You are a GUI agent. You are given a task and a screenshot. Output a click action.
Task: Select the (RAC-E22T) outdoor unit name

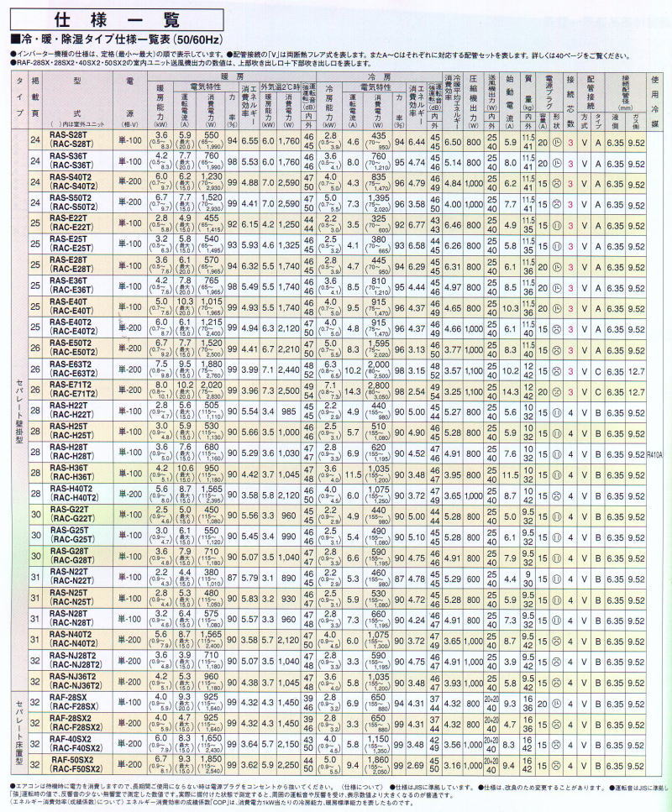pos(71,228)
